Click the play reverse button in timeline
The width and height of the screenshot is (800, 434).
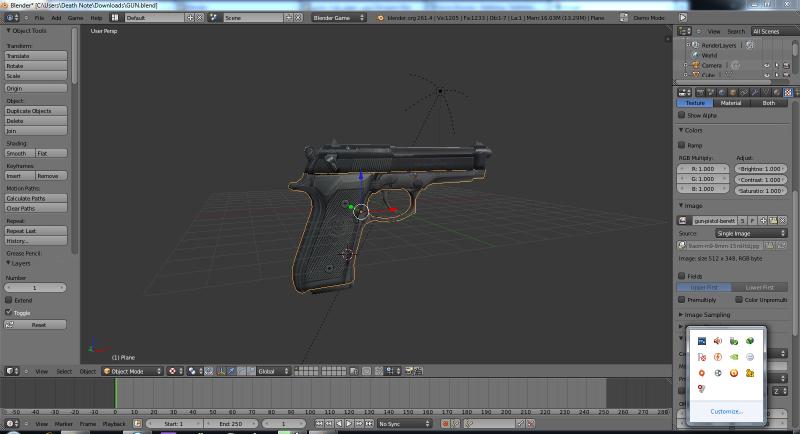click(x=339, y=423)
